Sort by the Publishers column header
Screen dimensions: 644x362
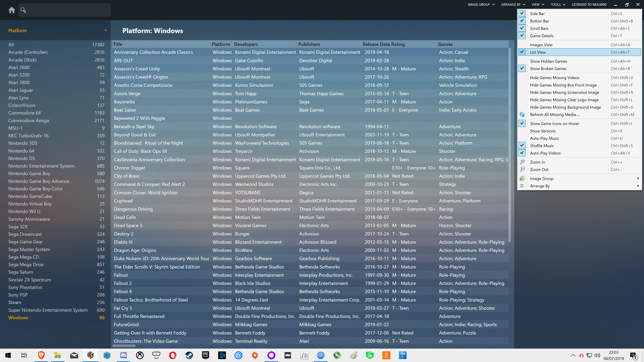[x=309, y=44]
